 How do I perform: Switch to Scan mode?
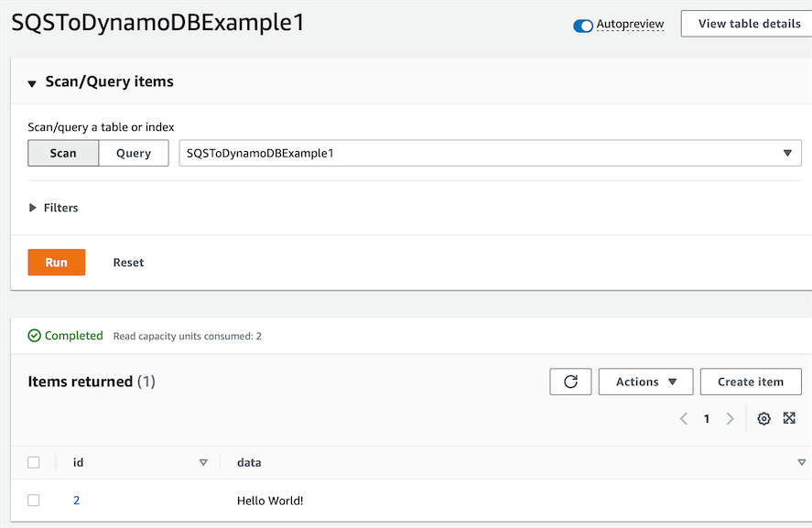pyautogui.click(x=63, y=153)
